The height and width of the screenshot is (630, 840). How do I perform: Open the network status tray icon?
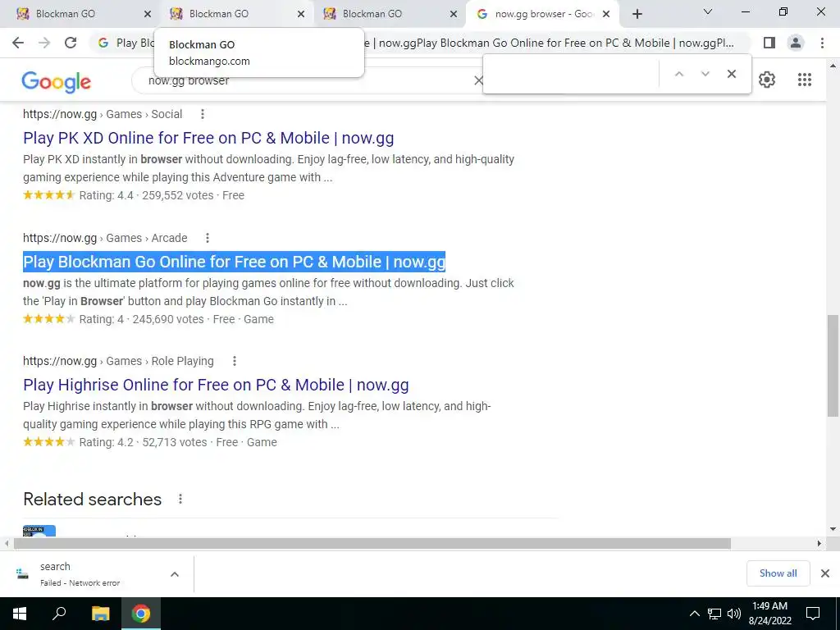pos(714,614)
